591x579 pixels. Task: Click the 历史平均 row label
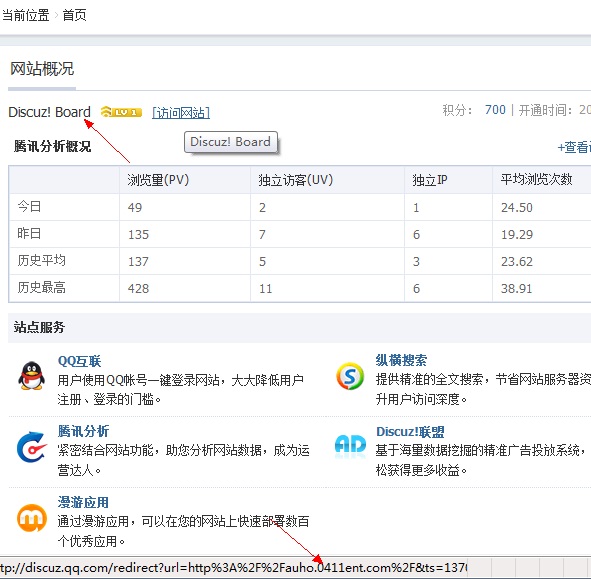[41, 260]
